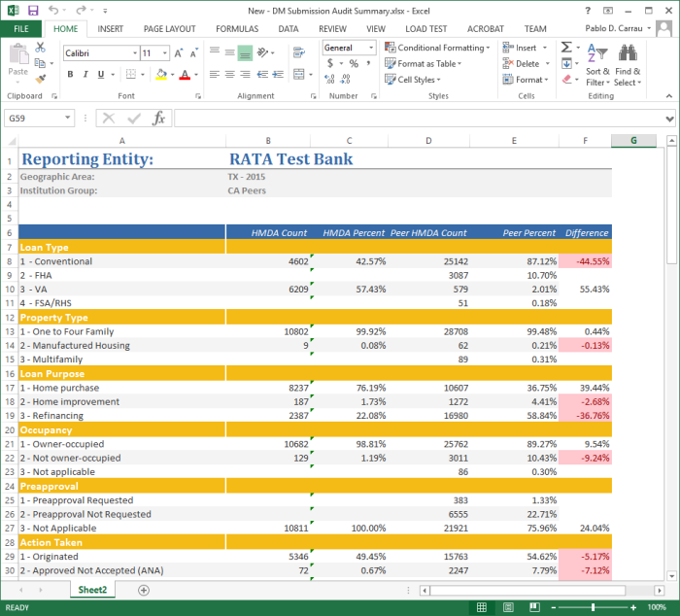The image size is (680, 616).
Task: Switch to the PAGE LAYOUT tab
Action: tap(170, 29)
